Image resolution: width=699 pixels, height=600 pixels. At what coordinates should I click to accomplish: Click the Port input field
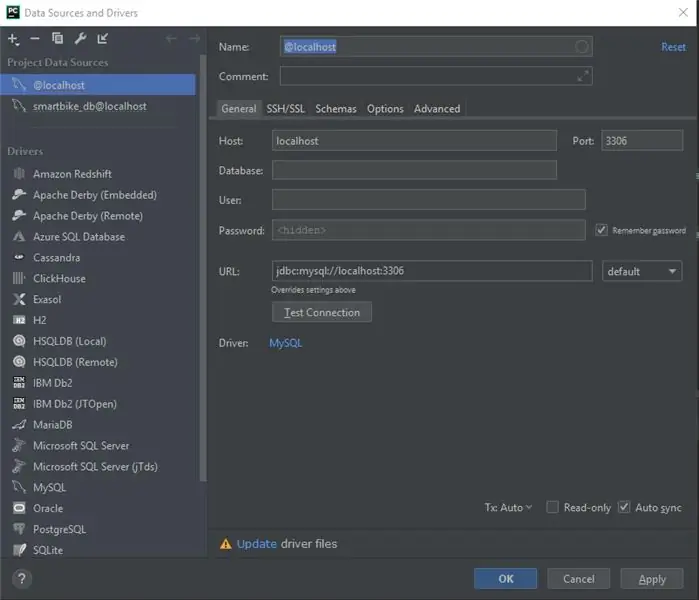pos(642,141)
